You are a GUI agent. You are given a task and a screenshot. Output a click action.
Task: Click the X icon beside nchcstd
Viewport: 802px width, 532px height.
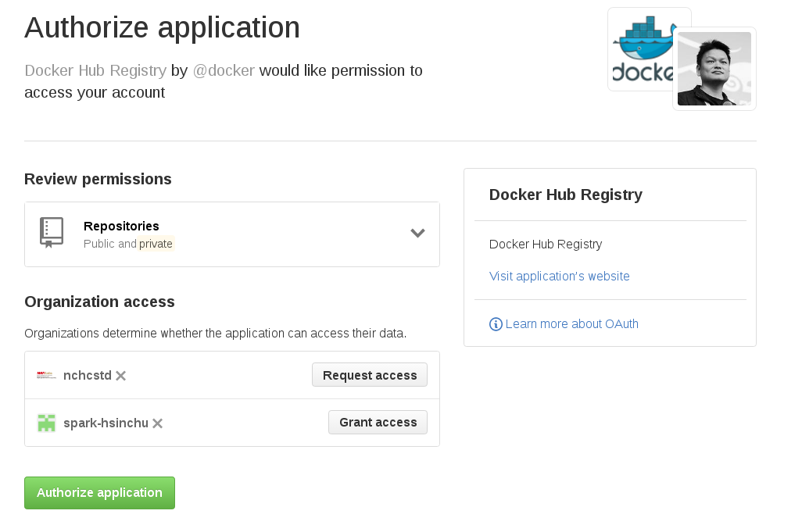coord(120,376)
